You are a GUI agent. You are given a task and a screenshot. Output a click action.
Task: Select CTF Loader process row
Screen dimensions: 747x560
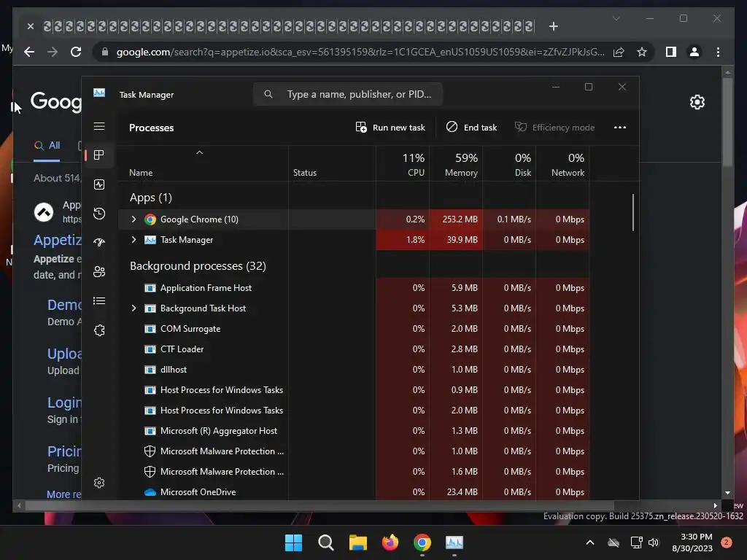click(x=354, y=349)
